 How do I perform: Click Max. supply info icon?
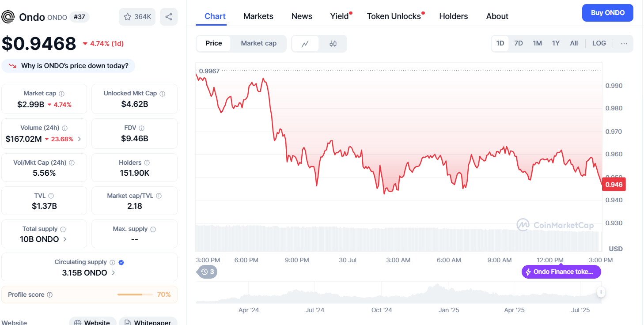pos(153,229)
